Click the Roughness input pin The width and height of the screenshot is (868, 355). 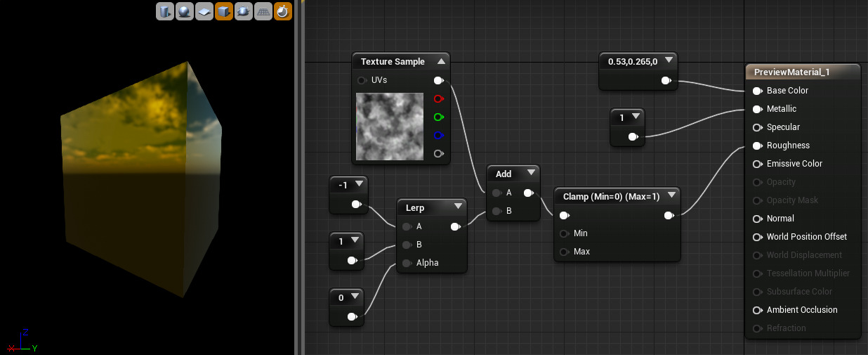pos(758,146)
